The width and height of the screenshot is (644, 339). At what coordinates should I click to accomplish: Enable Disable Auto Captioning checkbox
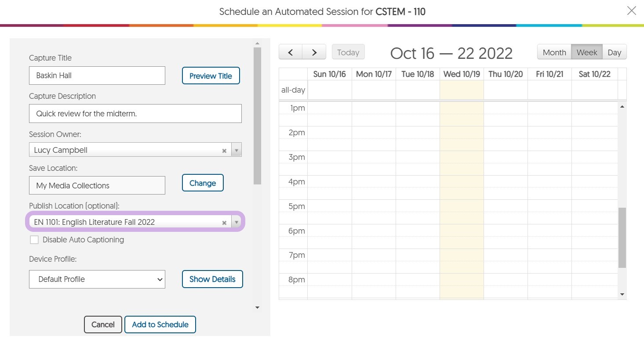34,240
